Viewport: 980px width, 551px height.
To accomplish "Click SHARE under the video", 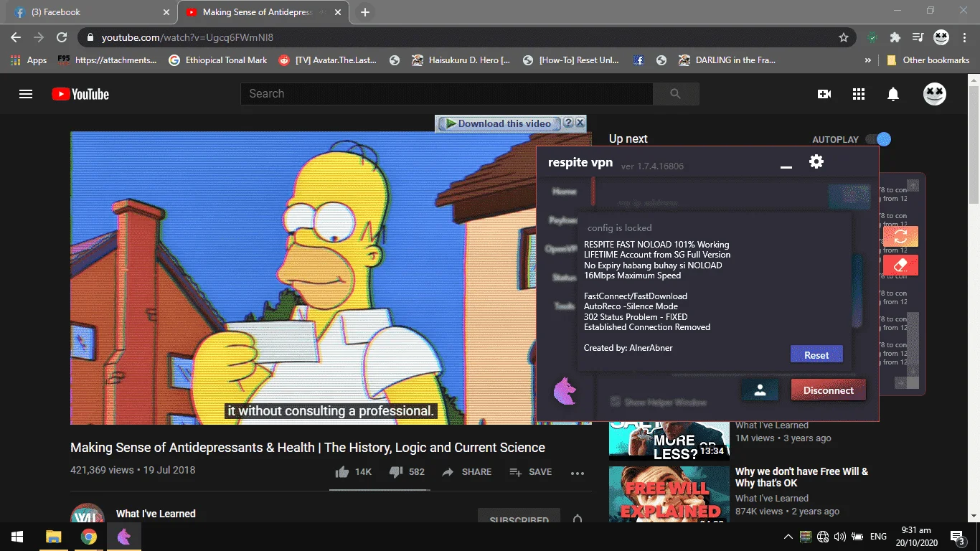I will tap(466, 472).
